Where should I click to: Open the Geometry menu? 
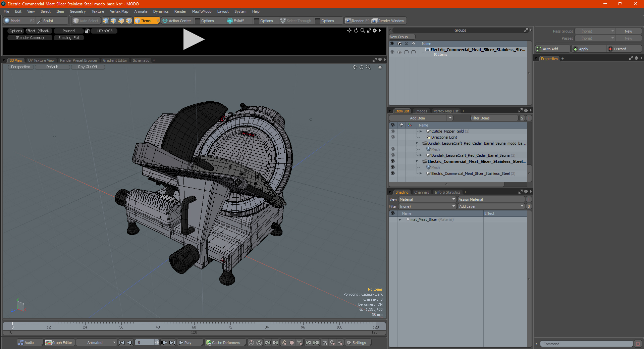[x=77, y=11]
